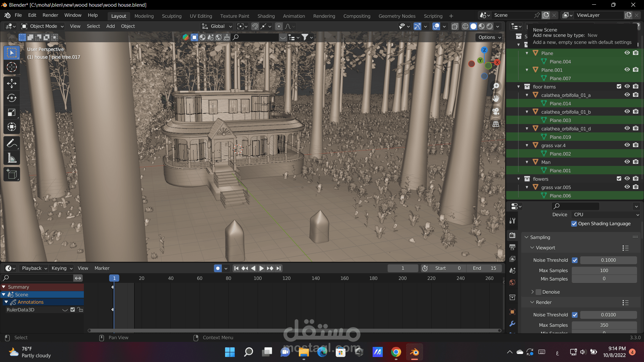Open Chrome from the taskbar

coord(396,352)
